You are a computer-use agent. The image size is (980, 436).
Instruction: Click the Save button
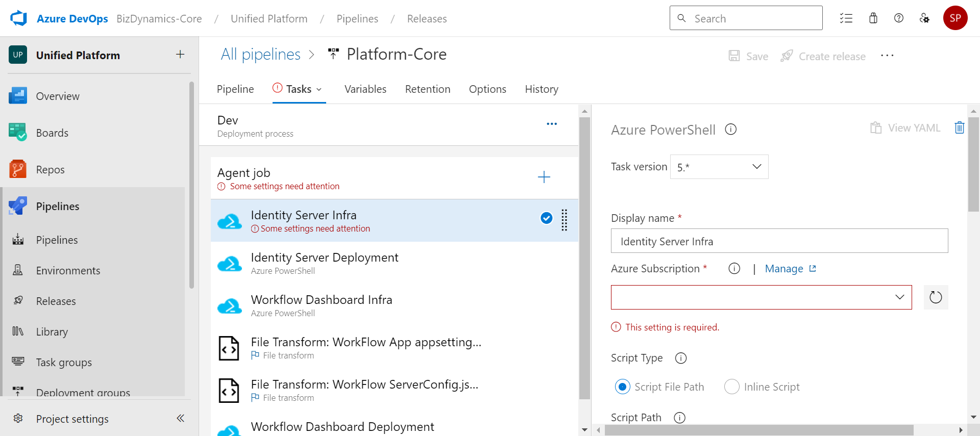tap(748, 56)
